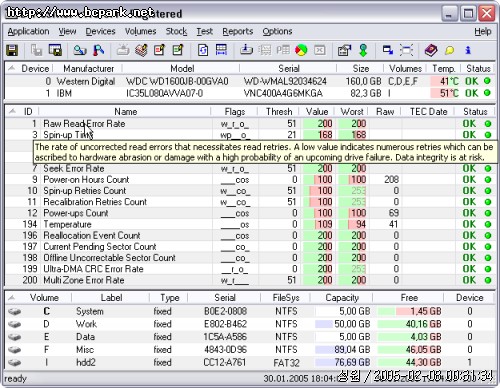Image resolution: width=500 pixels, height=388 pixels.
Task: Open the Options menu
Action: point(277,31)
